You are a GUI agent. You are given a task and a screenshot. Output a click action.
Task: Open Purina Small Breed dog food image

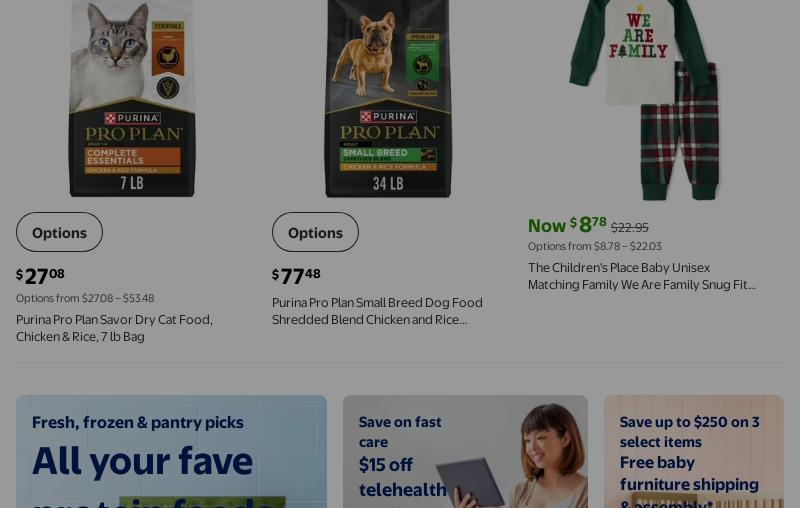(x=388, y=98)
